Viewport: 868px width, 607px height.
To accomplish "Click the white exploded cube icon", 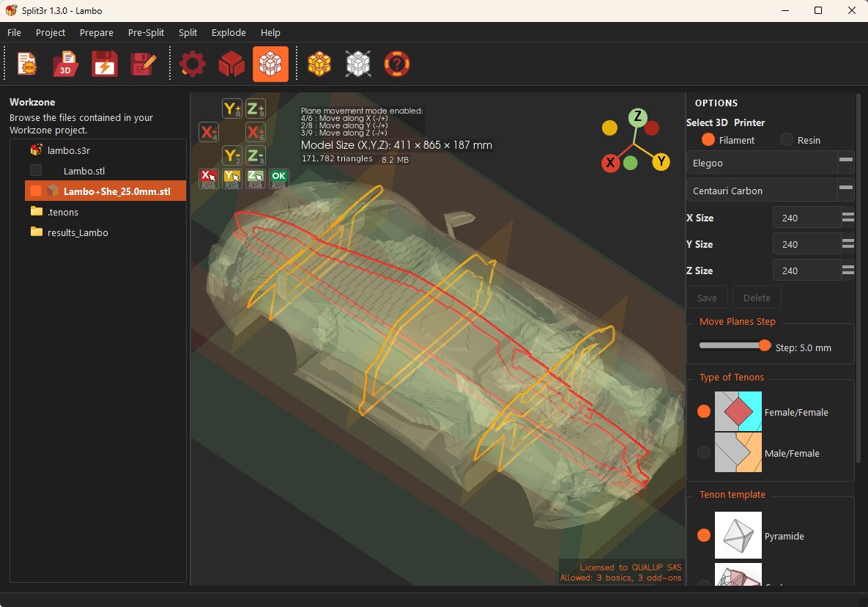I will (x=358, y=64).
